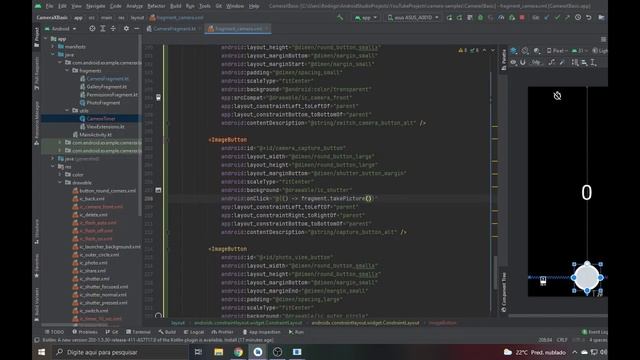Open the ASUS device selector dropdown

point(412,18)
